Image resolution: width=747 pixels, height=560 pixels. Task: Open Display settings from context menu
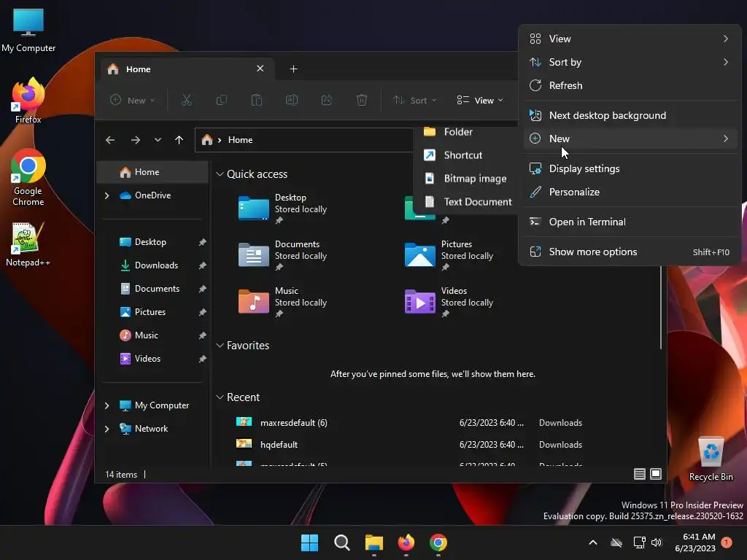[630, 168]
